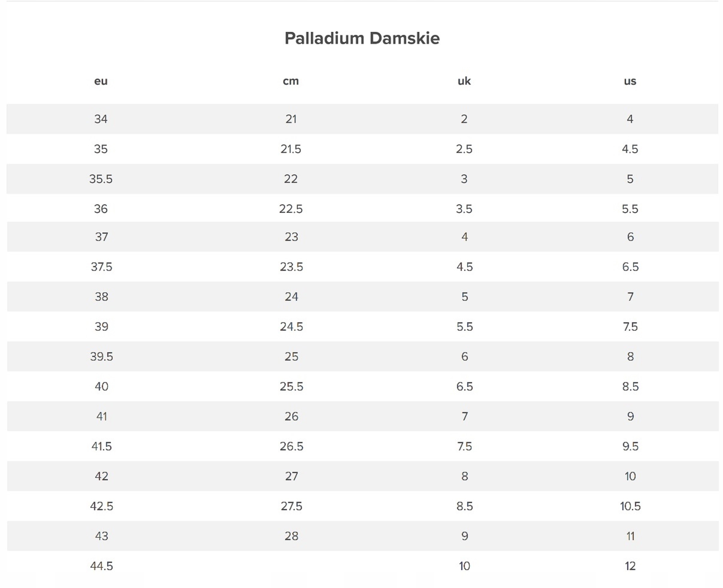Click the Palladium Damskie table title
This screenshot has width=723, height=588.
pos(362,38)
